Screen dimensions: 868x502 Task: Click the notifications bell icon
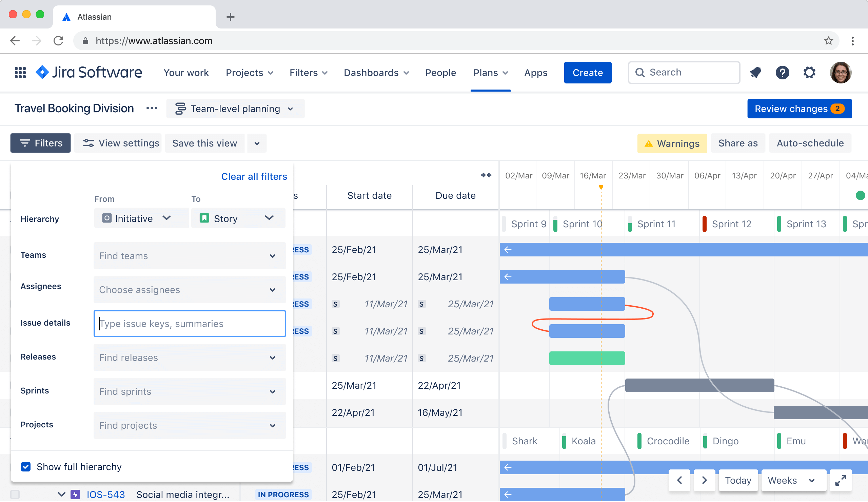[x=755, y=72]
